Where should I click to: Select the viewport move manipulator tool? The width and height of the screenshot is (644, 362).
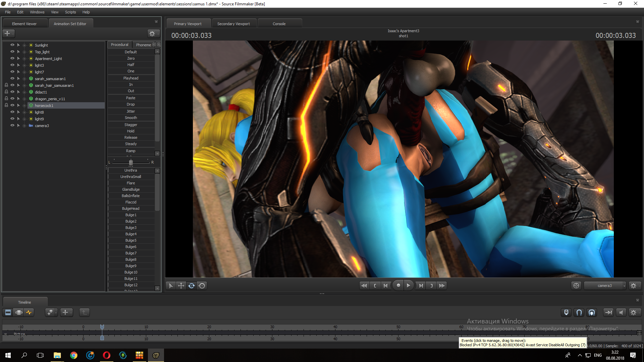(x=181, y=286)
